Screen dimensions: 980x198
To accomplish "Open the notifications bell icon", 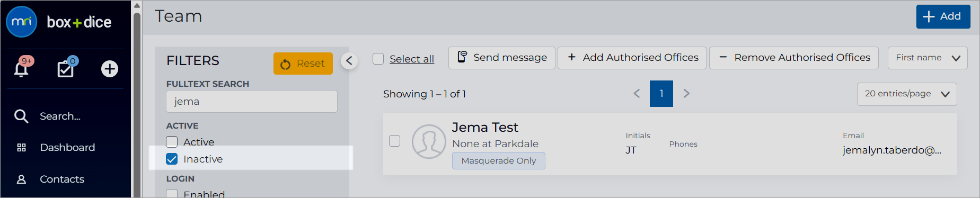I will click(x=21, y=69).
